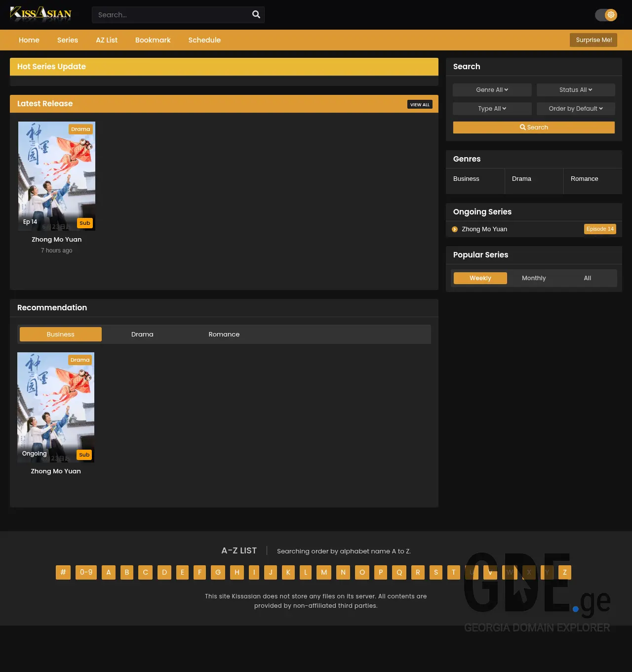Expand the Type All dropdown
Viewport: 632px width, 672px height.
pyautogui.click(x=492, y=109)
